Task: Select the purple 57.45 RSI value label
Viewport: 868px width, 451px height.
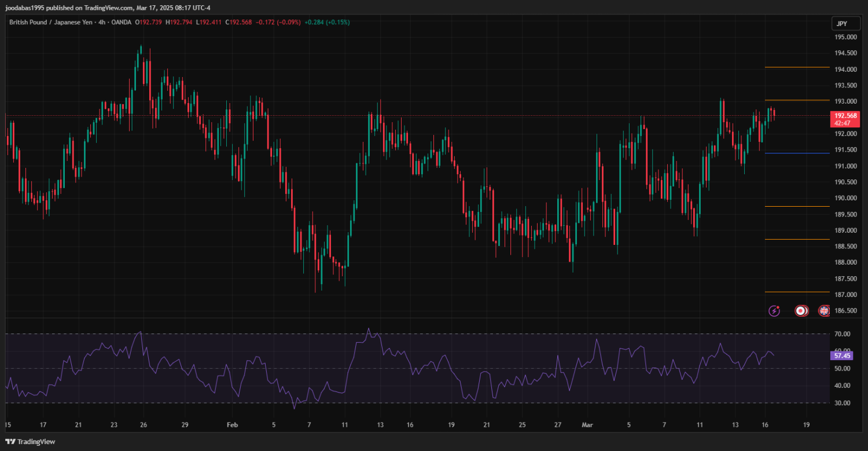Action: point(841,355)
